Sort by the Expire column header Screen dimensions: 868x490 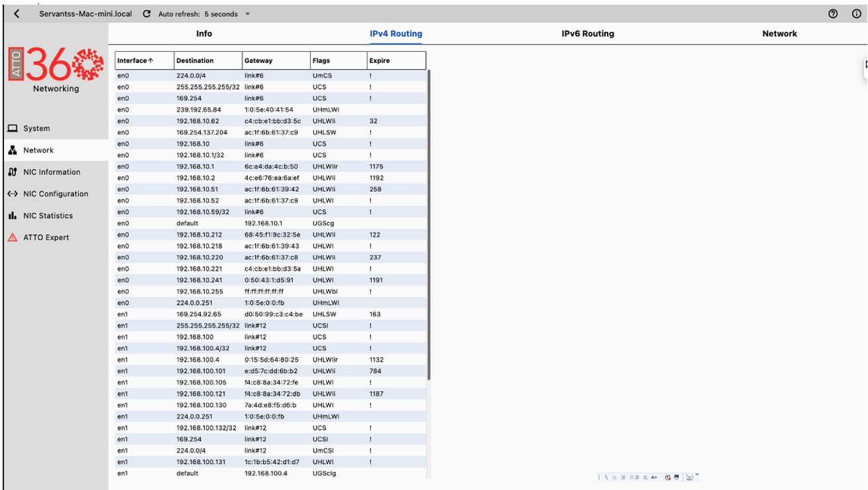tap(396, 60)
